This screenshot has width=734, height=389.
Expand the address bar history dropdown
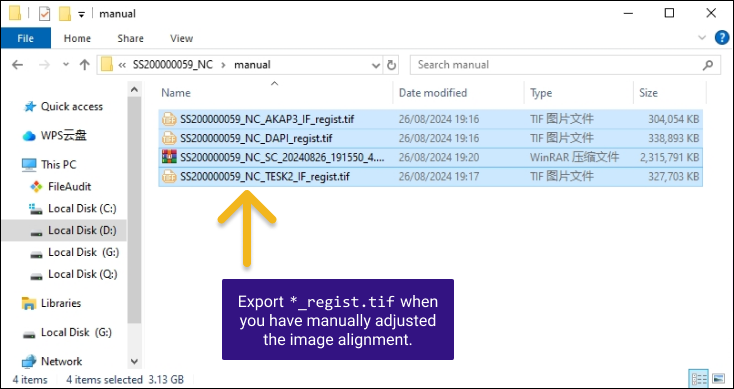(x=376, y=65)
